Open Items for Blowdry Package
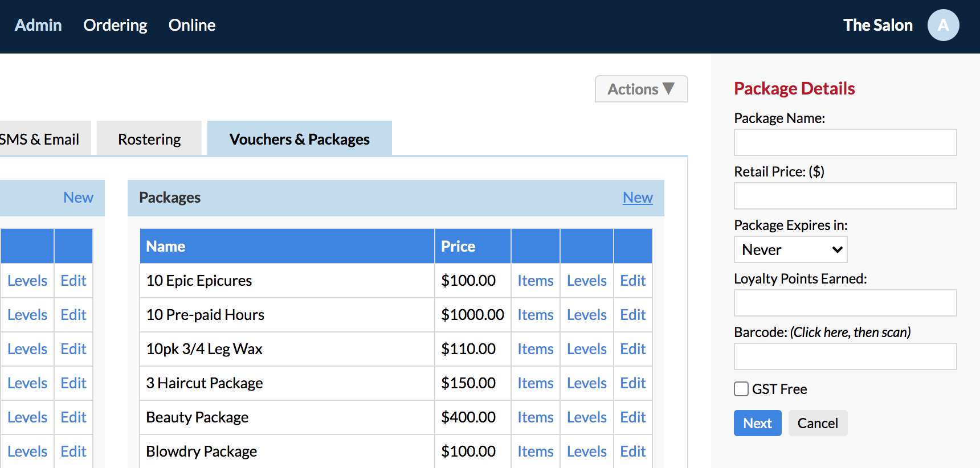980x468 pixels. point(536,451)
